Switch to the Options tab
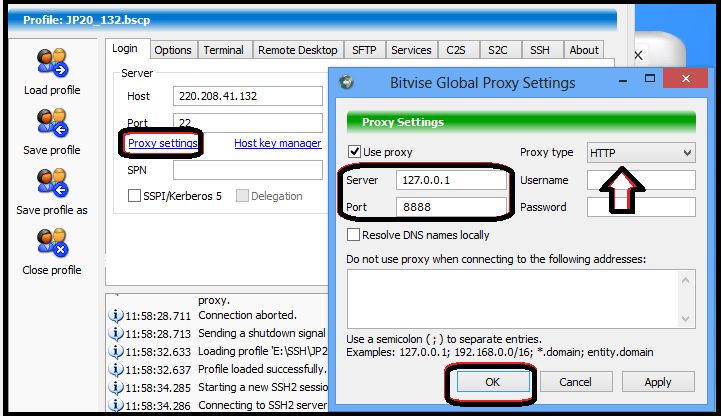Viewport: 721px width, 416px height. (173, 50)
